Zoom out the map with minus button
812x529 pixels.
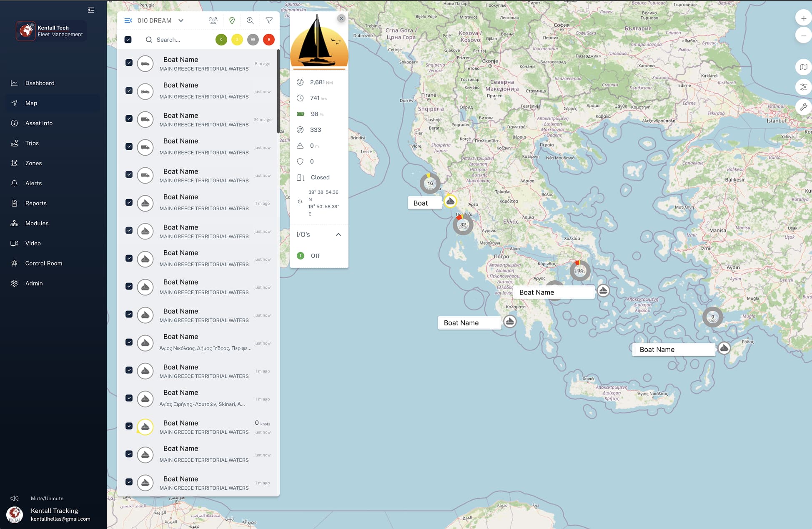[804, 36]
